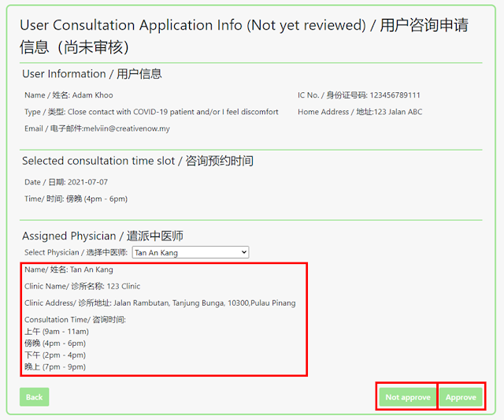
Task: Click the clinic name 123 Clinic
Action: [x=124, y=286]
